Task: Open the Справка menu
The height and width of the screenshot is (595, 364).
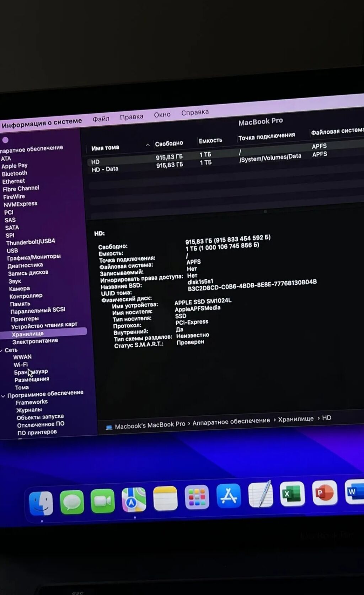Action: coord(195,112)
